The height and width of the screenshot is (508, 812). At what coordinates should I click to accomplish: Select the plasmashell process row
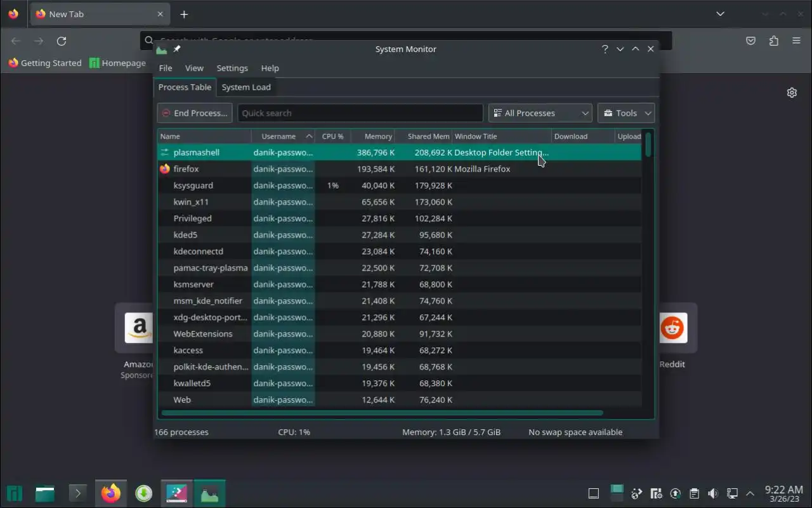400,152
